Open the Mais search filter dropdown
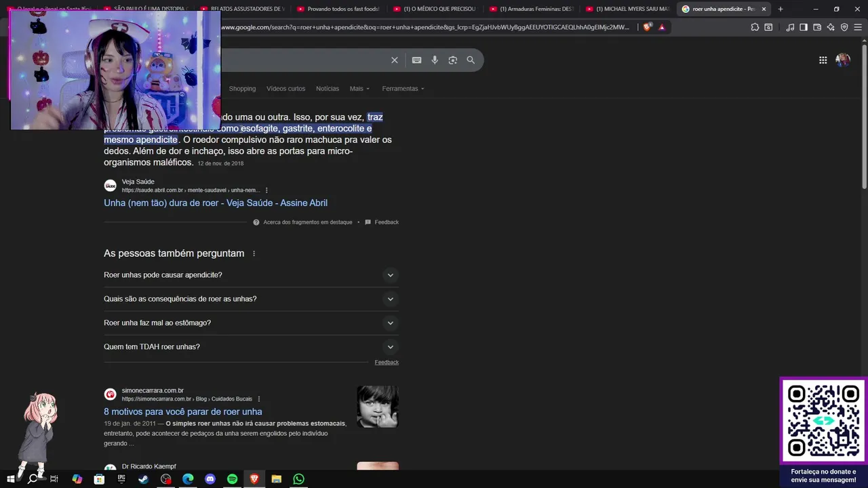This screenshot has width=868, height=488. coord(359,89)
